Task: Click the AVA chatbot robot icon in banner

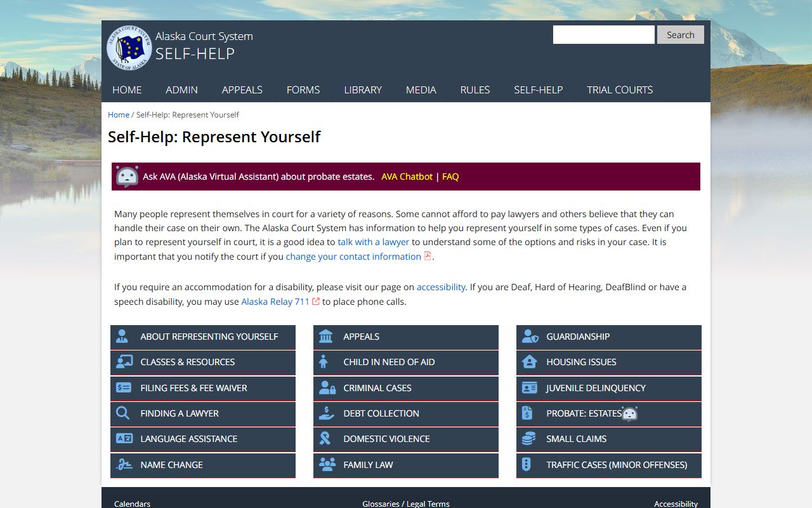Action: pos(127,177)
